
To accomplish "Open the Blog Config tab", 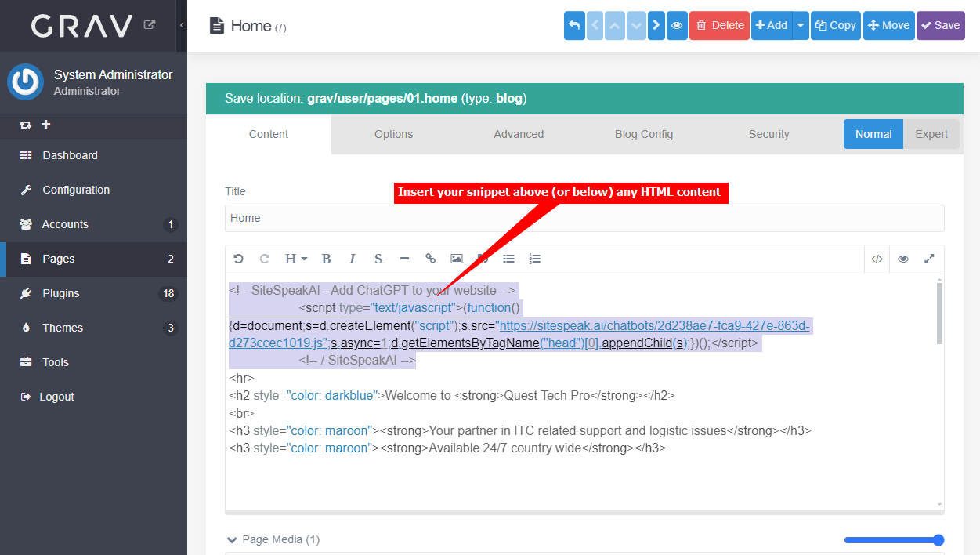I will tap(644, 134).
